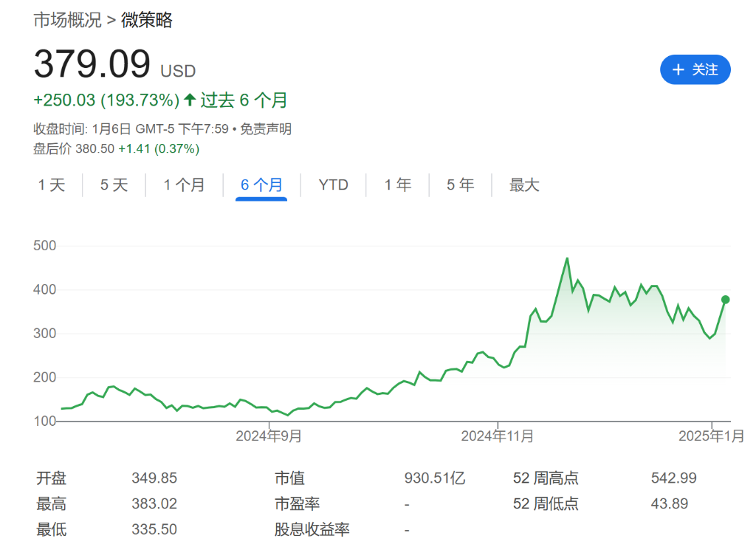Click the plus icon on the 关注 button

point(678,69)
